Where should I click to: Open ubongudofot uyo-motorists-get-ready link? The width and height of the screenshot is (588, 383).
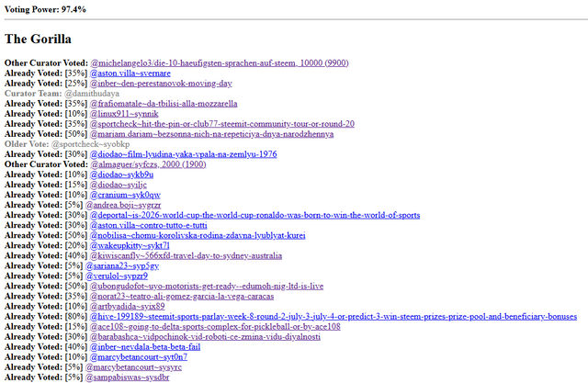207,286
